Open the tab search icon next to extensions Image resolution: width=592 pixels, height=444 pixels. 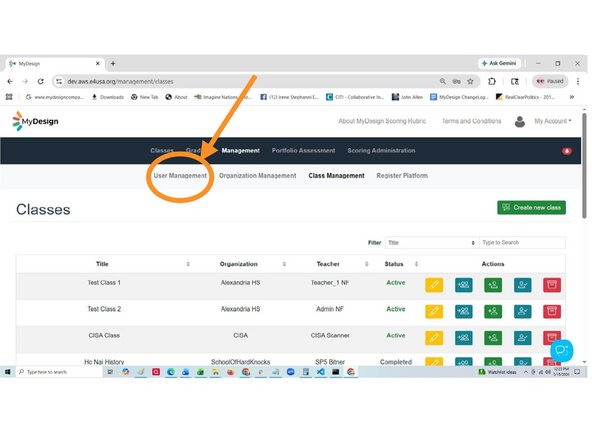514,81
